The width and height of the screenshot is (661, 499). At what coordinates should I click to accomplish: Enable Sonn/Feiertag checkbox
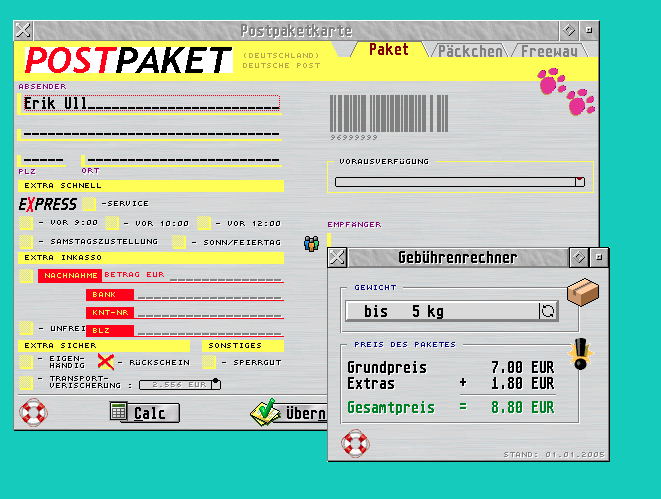pos(179,242)
